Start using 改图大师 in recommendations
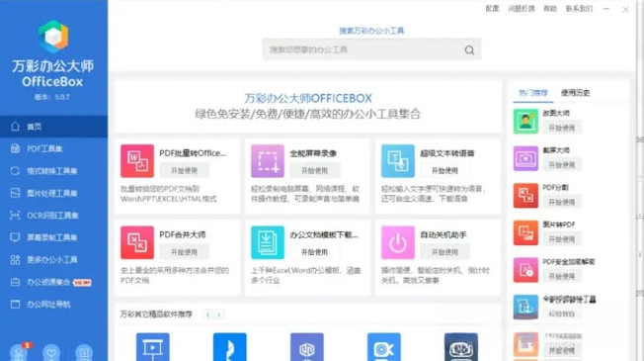Viewport: 644px width, 361px height. point(562,128)
